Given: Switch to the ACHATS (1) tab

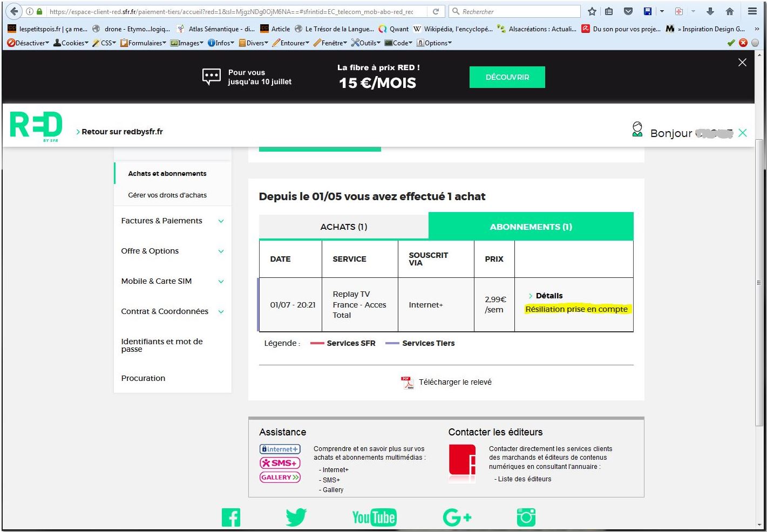Looking at the screenshot, I should point(344,227).
